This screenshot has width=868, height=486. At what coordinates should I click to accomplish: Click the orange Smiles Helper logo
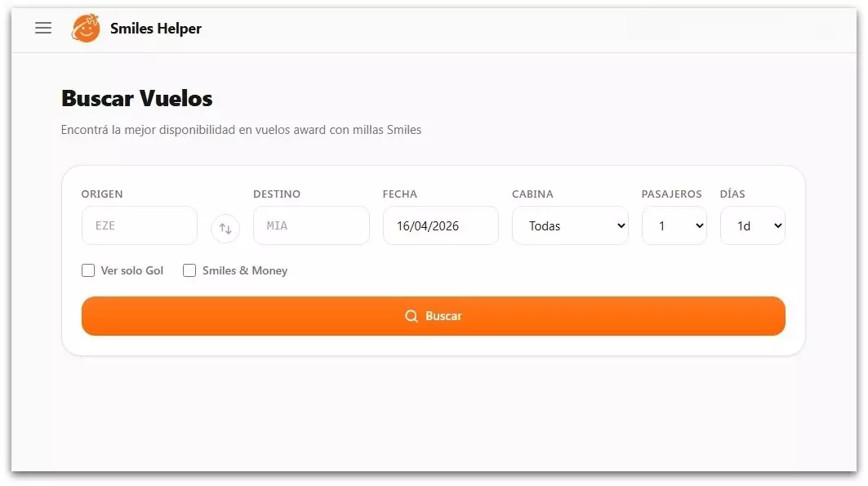click(x=86, y=29)
